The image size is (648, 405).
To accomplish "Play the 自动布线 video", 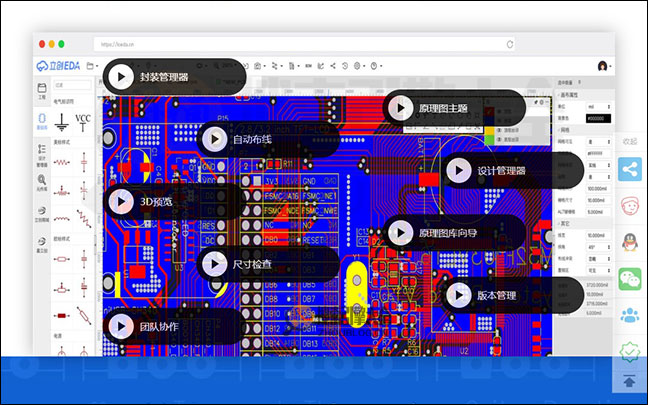I will coord(215,139).
